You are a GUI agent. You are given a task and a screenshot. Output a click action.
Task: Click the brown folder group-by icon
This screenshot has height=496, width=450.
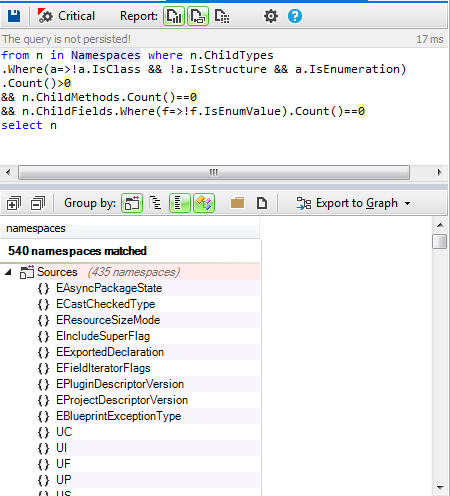[x=237, y=203]
